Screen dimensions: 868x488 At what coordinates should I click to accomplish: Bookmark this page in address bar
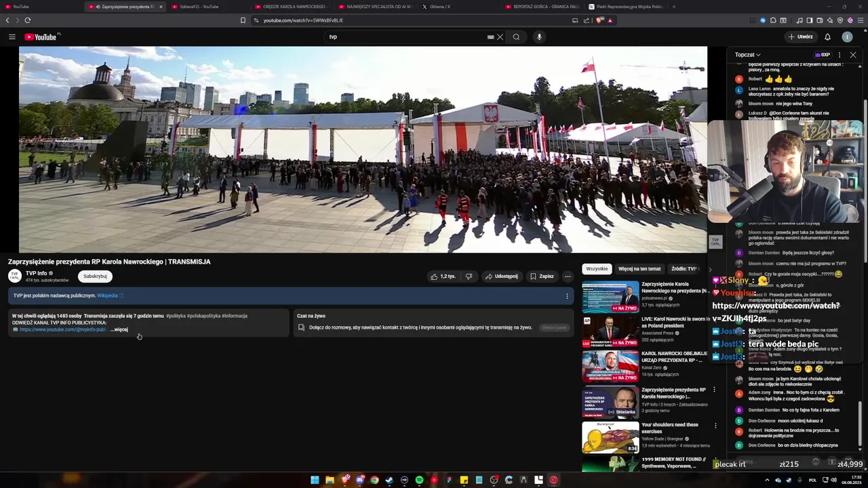pos(243,20)
